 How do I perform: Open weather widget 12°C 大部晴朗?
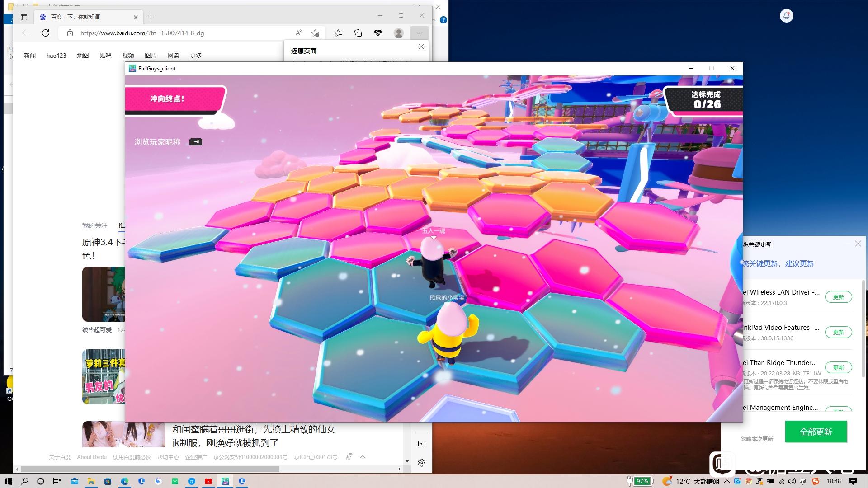pyautogui.click(x=691, y=481)
